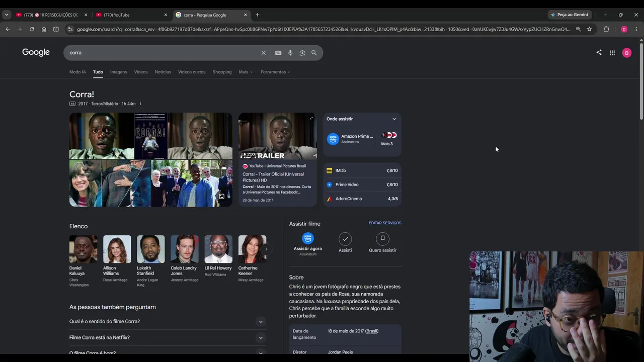Start voice search with the microphone
644x362 pixels.
click(290, 53)
